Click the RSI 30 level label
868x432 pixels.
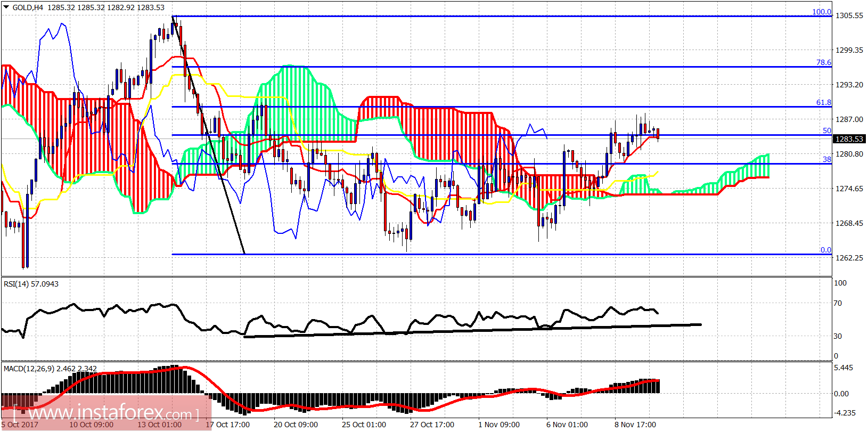click(x=838, y=336)
